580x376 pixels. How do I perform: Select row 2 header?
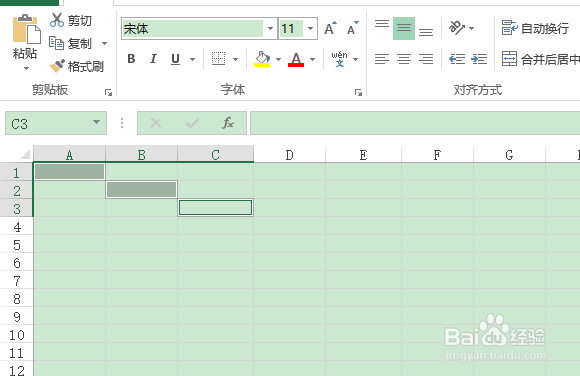click(16, 191)
